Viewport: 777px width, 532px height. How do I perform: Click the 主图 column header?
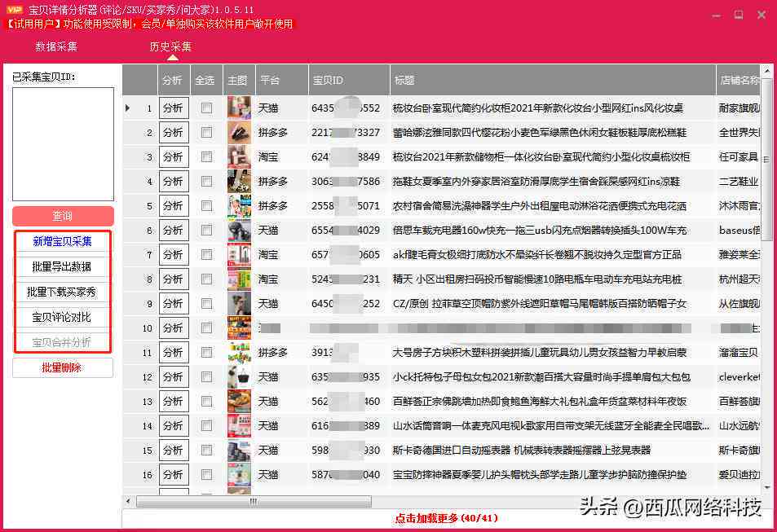click(239, 80)
